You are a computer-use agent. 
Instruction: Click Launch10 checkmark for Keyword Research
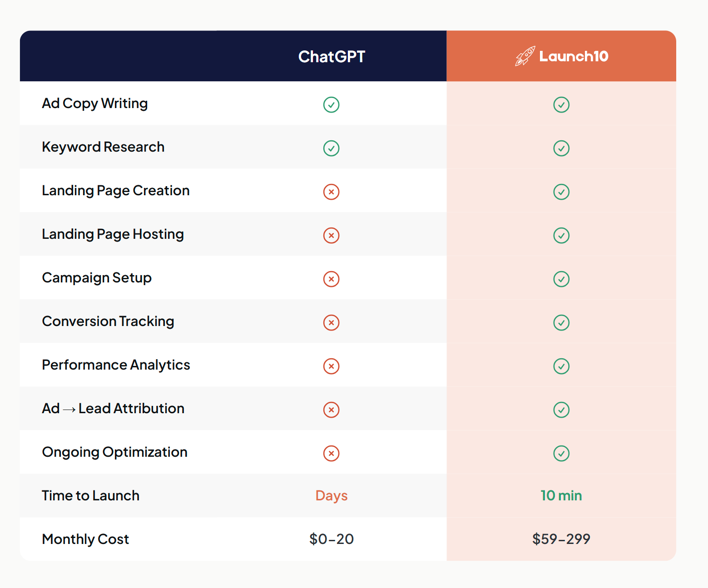(x=561, y=148)
